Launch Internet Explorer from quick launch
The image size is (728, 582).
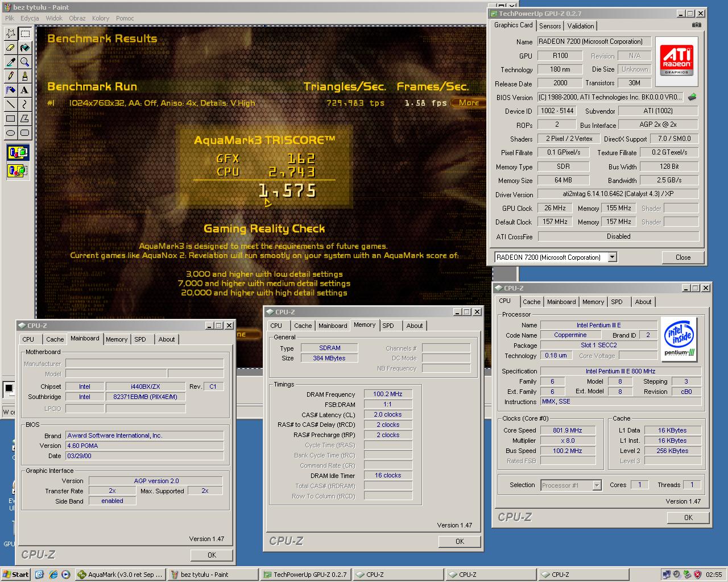click(x=53, y=575)
